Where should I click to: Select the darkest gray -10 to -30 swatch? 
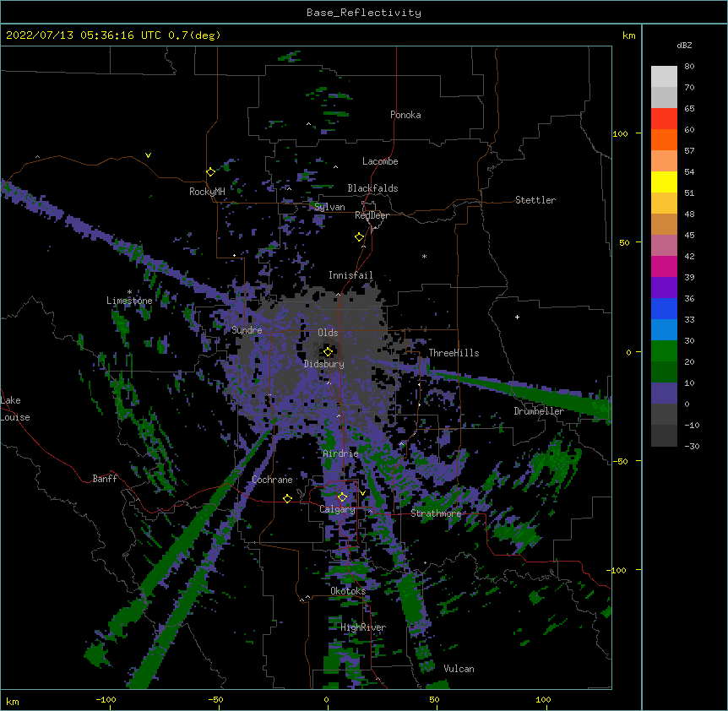pyautogui.click(x=664, y=436)
